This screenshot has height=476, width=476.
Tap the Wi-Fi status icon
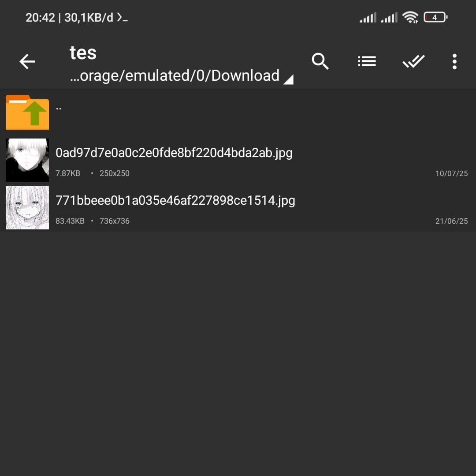(410, 17)
